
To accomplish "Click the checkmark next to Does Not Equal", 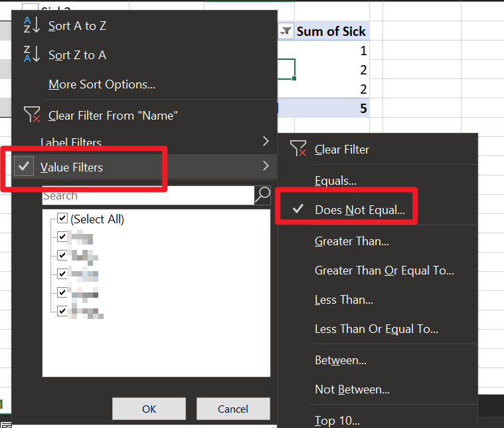I will (x=298, y=209).
